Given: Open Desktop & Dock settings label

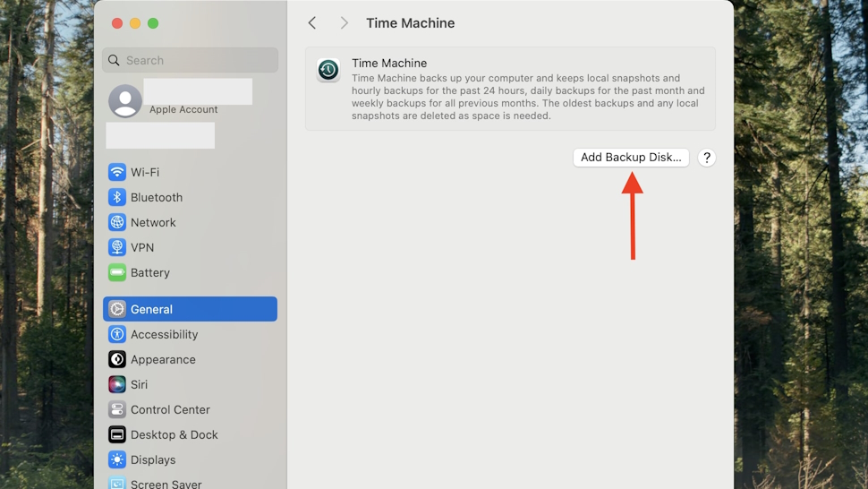Looking at the screenshot, I should (174, 434).
